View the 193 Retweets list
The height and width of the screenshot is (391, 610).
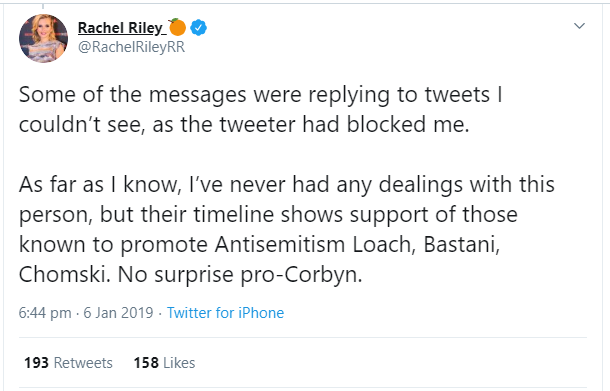(68, 363)
